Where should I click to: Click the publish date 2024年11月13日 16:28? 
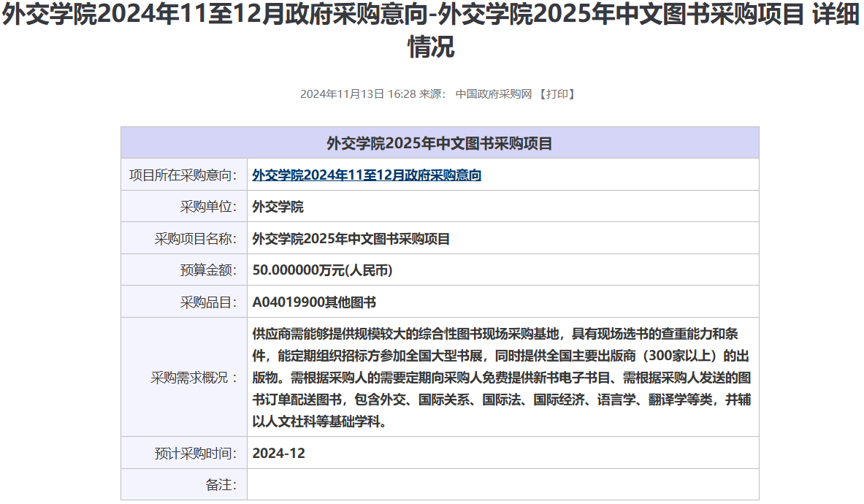(357, 94)
